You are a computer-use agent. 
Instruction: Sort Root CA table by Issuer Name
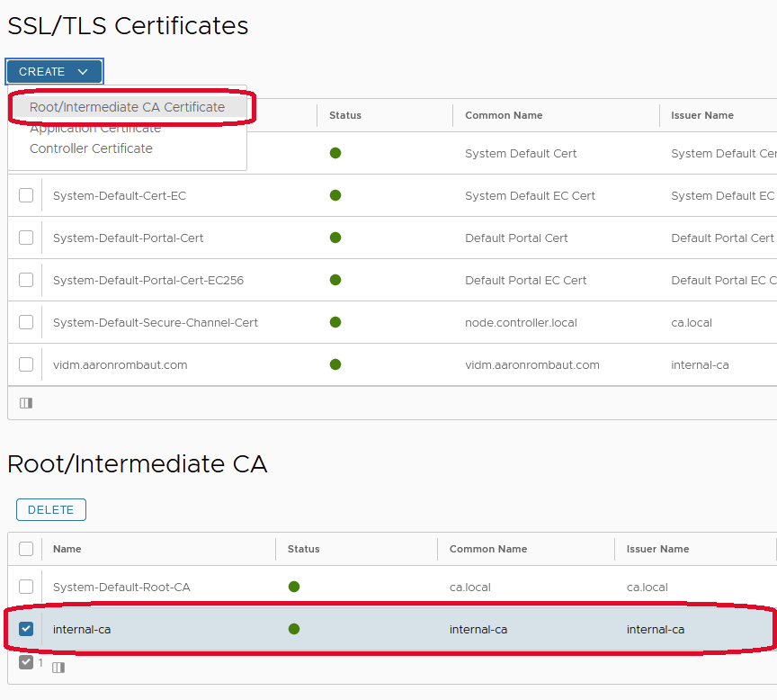tap(657, 549)
